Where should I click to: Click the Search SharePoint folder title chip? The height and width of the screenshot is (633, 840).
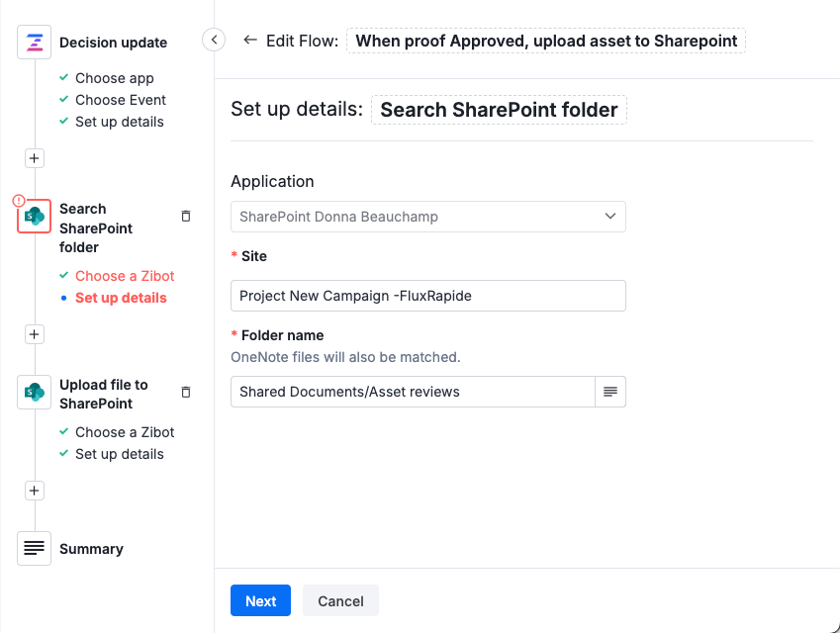point(499,110)
